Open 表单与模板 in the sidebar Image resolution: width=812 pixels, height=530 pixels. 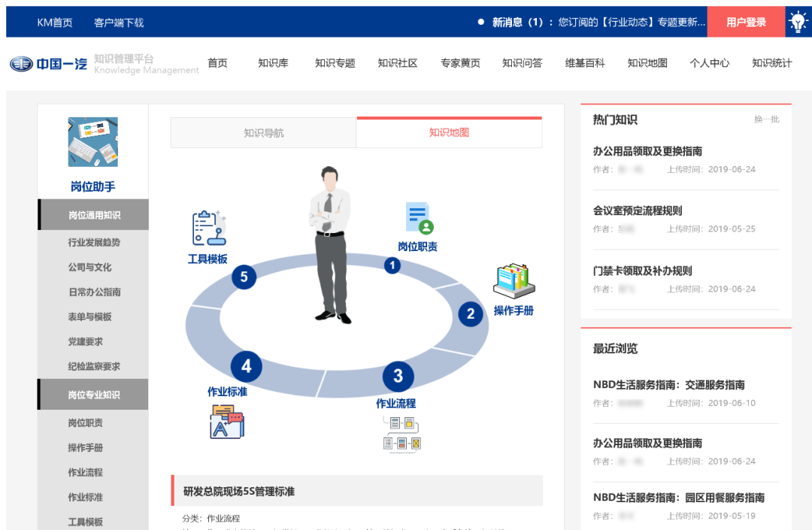89,316
